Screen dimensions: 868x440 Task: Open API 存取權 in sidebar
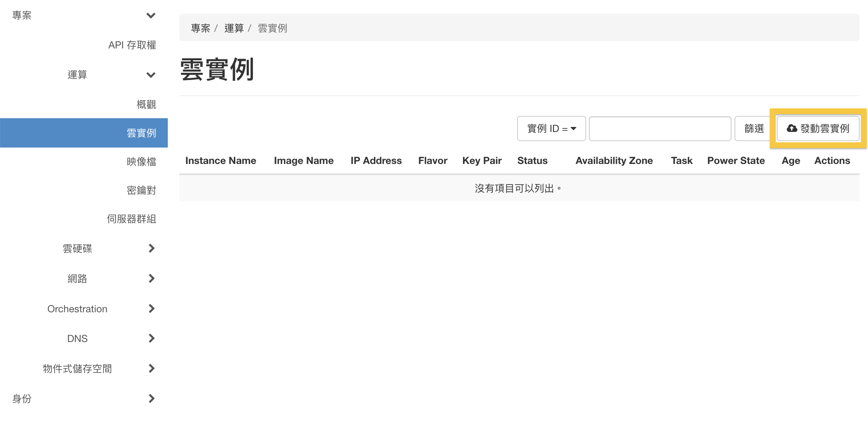coord(132,45)
